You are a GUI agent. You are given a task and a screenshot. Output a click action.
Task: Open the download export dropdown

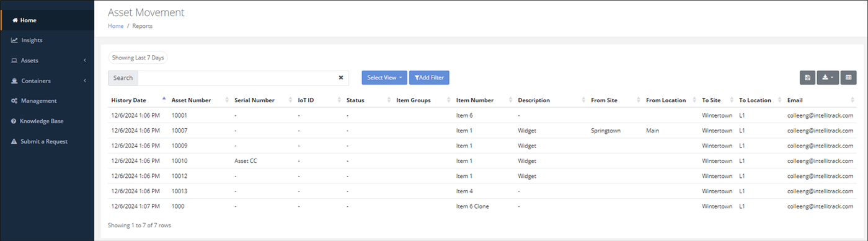tap(828, 77)
